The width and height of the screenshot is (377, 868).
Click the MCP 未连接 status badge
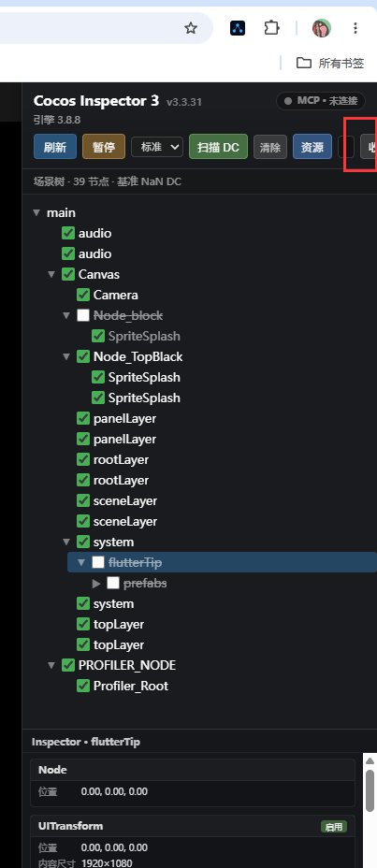[321, 101]
